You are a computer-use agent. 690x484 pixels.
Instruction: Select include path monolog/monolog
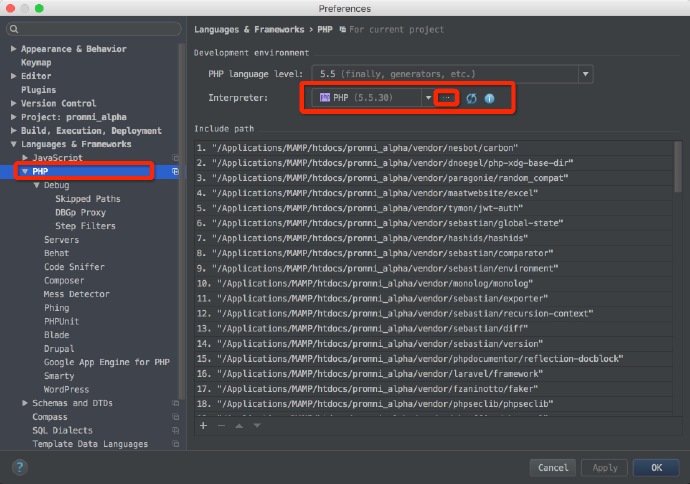[433, 283]
